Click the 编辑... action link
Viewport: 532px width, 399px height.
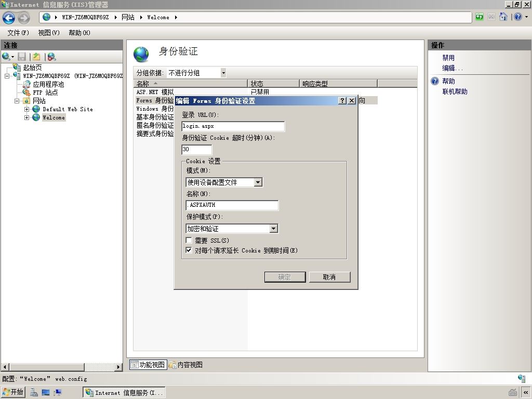[452, 68]
